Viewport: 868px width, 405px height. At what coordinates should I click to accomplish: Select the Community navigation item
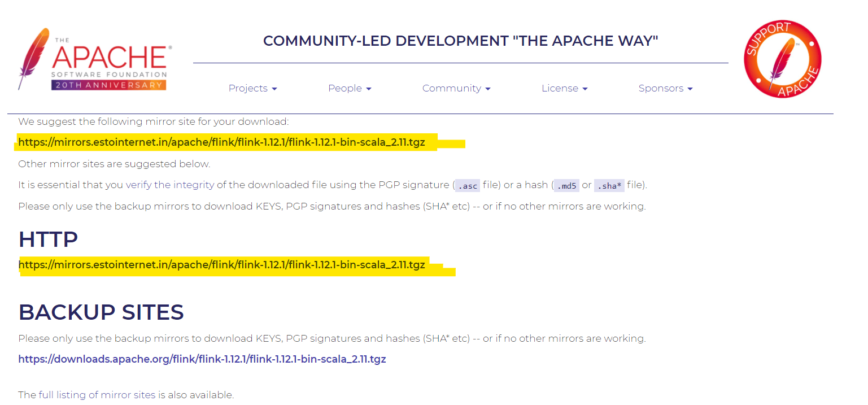pyautogui.click(x=456, y=88)
